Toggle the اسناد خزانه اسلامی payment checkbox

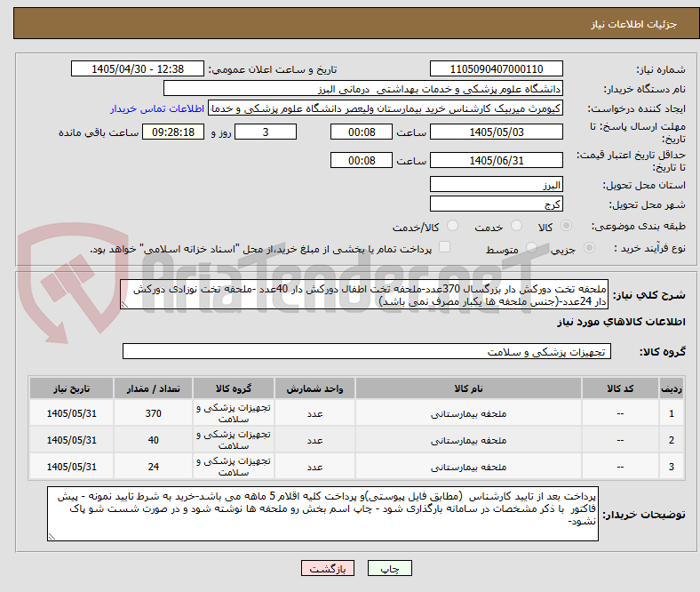(x=445, y=247)
